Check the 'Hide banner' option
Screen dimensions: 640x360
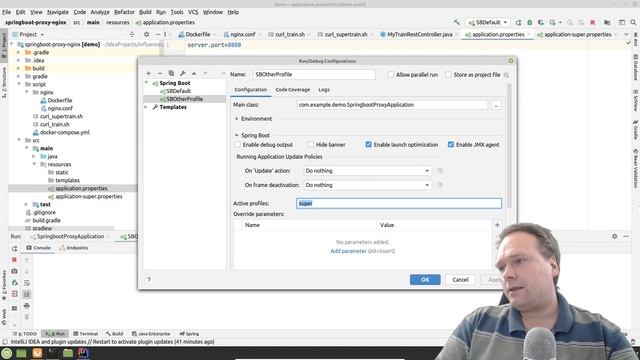pyautogui.click(x=311, y=144)
